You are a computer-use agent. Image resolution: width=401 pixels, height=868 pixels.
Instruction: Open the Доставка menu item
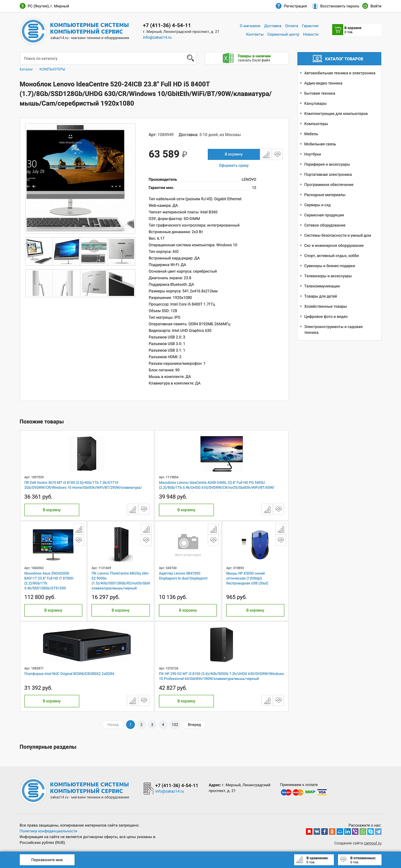click(x=273, y=26)
